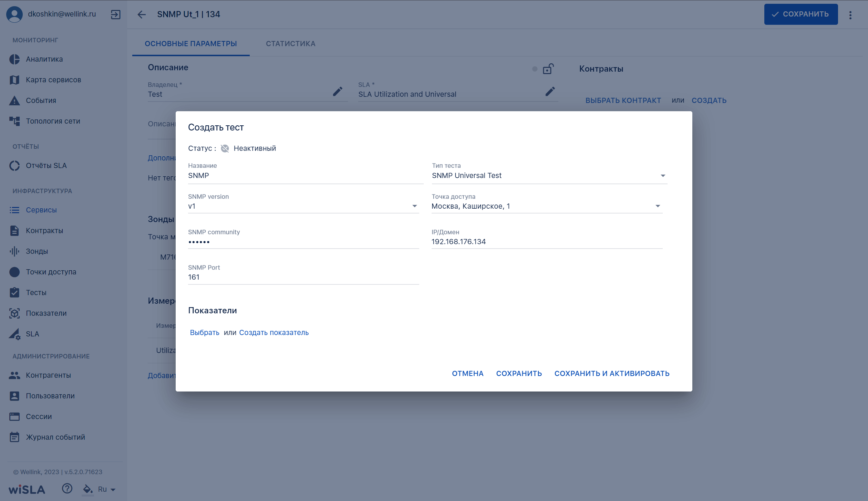Open the three-dot menu near the Сохранить button
868x501 pixels.
click(850, 15)
